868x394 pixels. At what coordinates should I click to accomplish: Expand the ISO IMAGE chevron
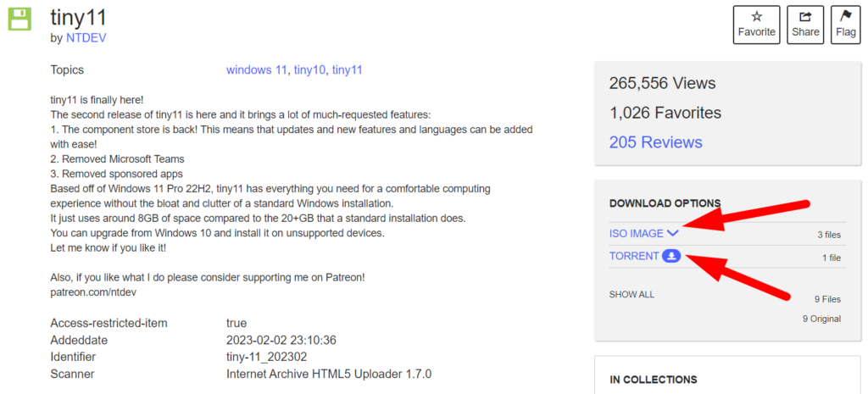tap(672, 234)
